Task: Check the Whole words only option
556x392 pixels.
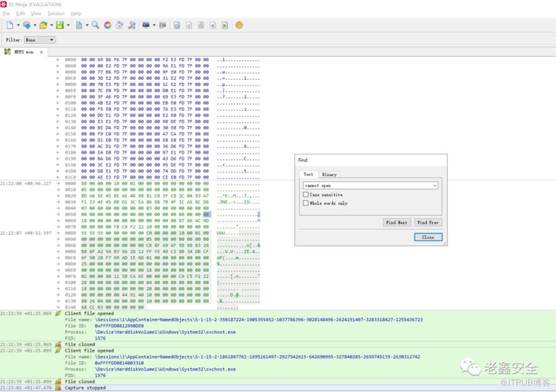Action: pyautogui.click(x=305, y=203)
